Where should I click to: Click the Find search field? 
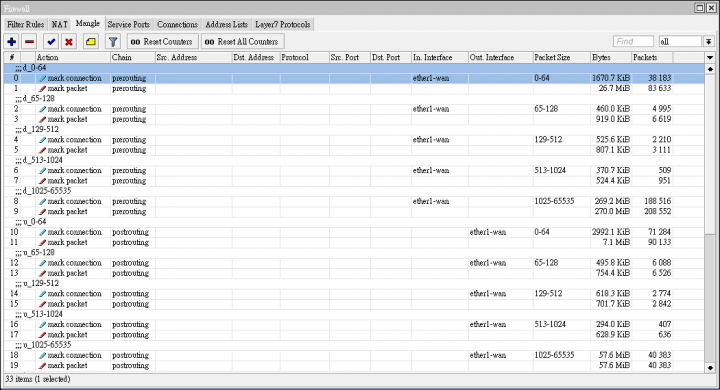point(633,42)
